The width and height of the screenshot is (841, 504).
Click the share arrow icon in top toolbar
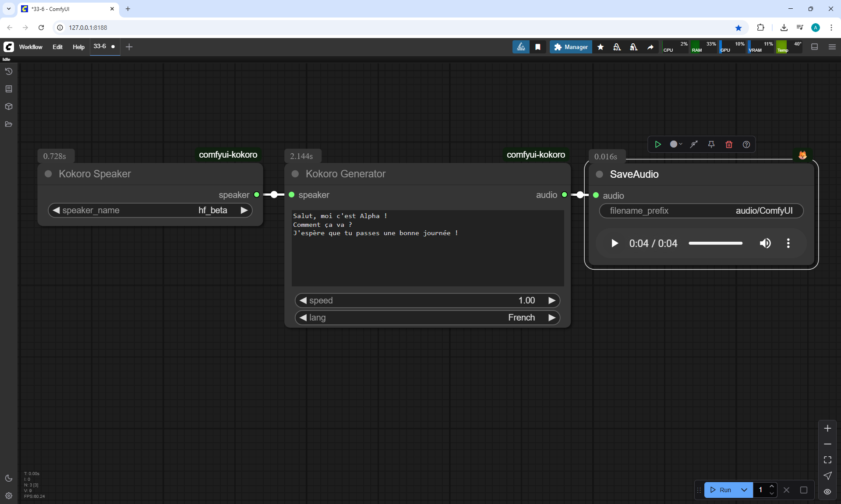(x=650, y=47)
